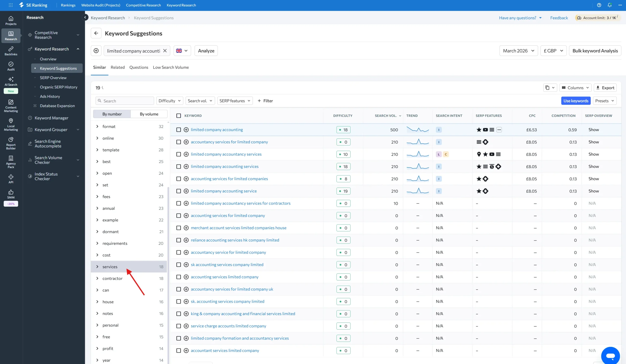This screenshot has width=626, height=364.
Task: Open Report Builder in sidebar
Action: coord(11,143)
